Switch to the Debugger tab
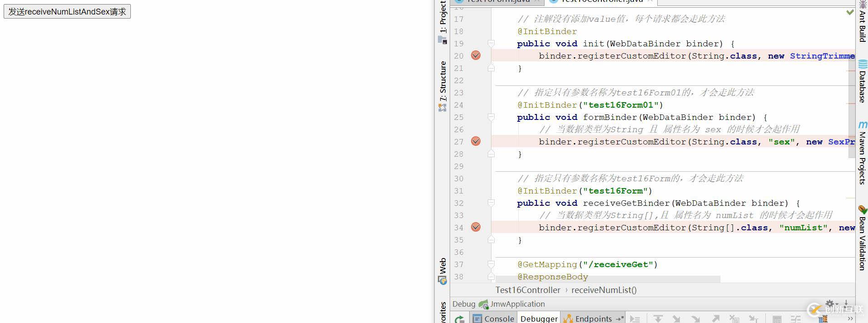The height and width of the screenshot is (323, 868). click(x=539, y=318)
